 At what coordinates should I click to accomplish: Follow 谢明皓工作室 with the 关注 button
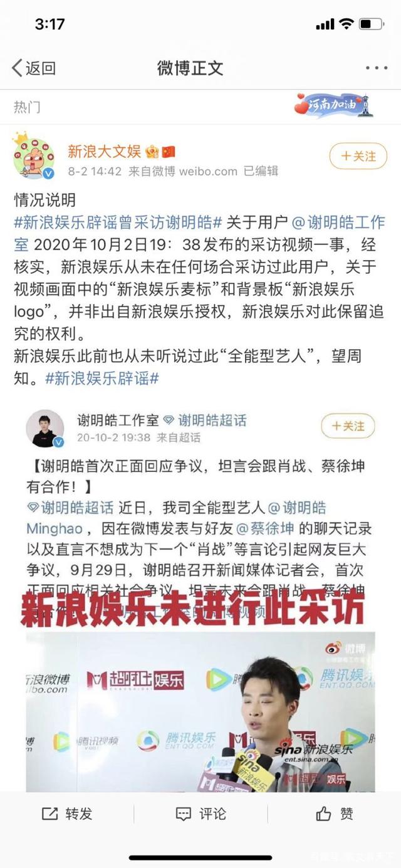coord(348,426)
